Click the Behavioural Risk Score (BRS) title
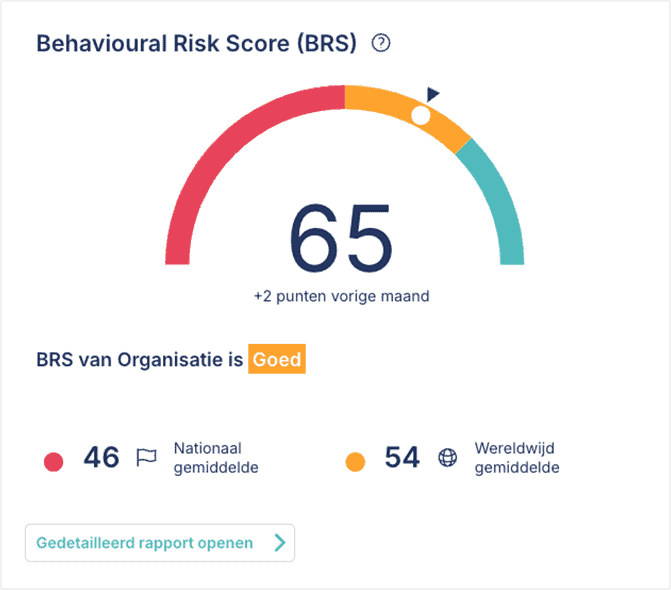Viewport: 671px width, 590px height. (x=196, y=45)
